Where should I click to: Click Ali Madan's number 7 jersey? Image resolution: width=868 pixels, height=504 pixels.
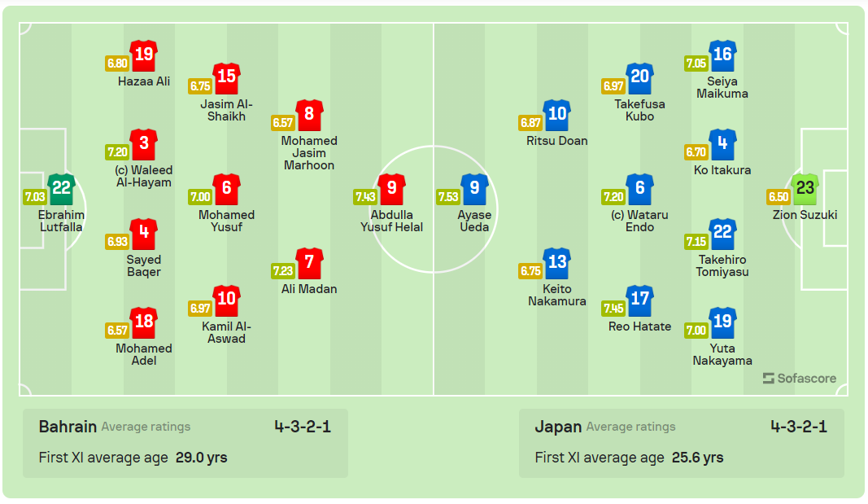tap(309, 263)
